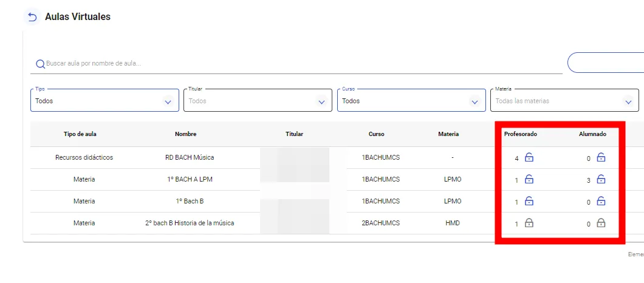
Task: Open the 2º bach B Historia de la música row
Action: click(x=190, y=223)
